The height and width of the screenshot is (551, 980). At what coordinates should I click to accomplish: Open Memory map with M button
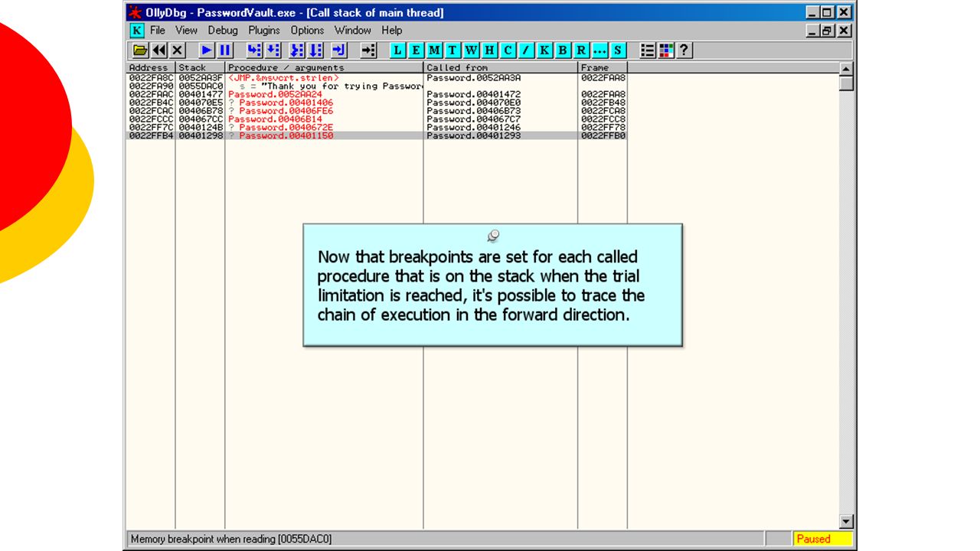[434, 51]
